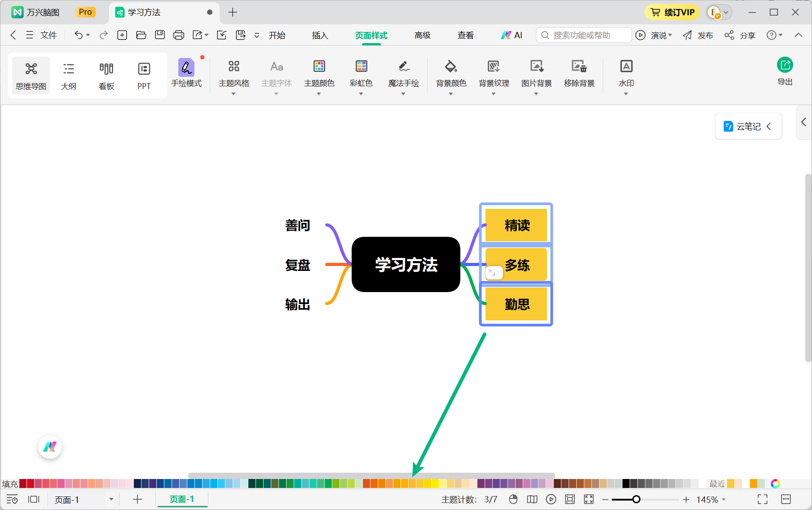
Task: Select the 善问 topic node
Action: (298, 225)
